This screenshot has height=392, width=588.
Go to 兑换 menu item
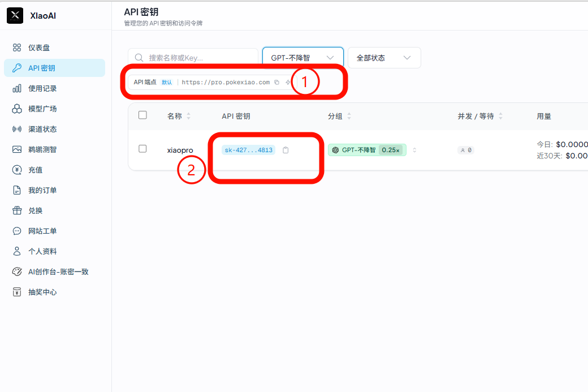(x=54, y=210)
